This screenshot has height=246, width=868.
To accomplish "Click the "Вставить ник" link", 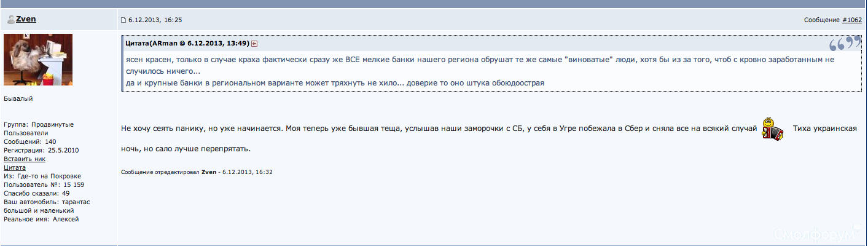I will point(25,159).
